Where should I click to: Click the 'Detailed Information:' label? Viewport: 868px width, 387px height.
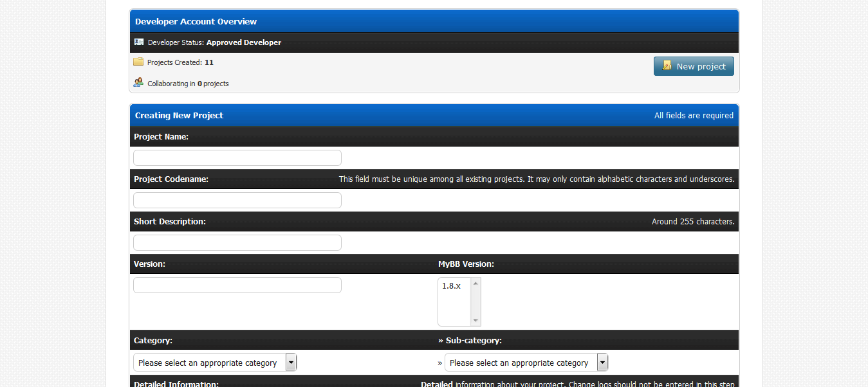(x=176, y=384)
